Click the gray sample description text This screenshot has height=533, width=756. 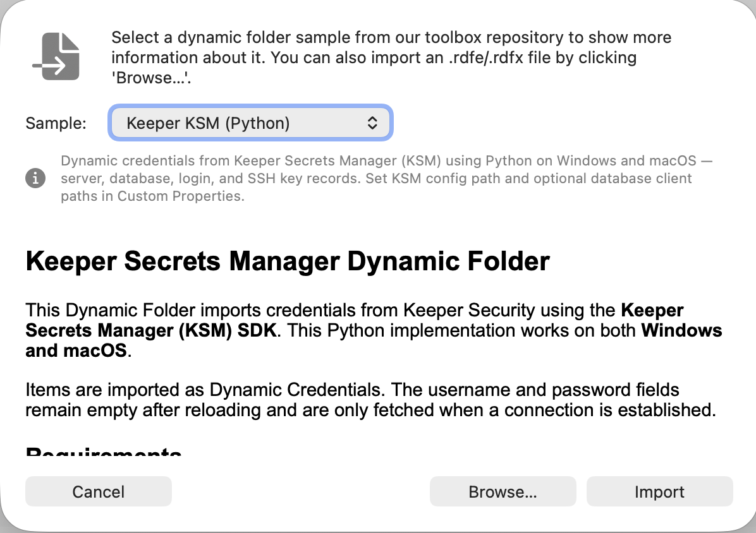[x=386, y=178]
